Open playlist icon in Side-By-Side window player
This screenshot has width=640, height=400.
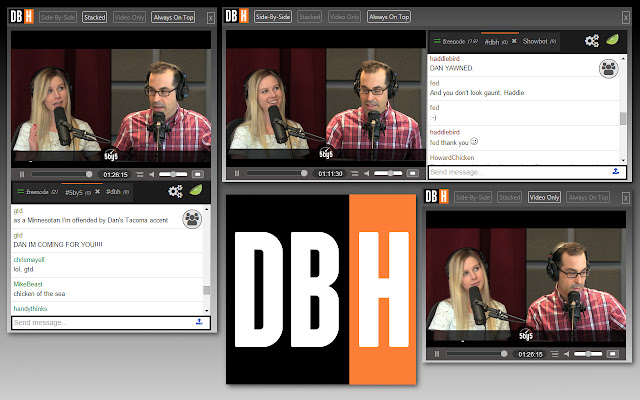[x=354, y=173]
